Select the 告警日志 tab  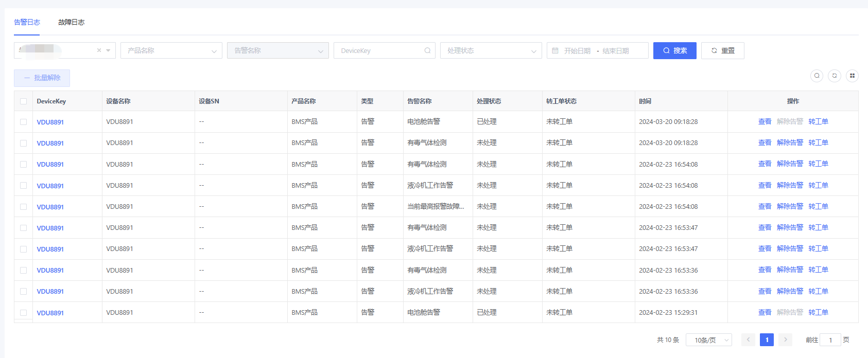click(27, 22)
